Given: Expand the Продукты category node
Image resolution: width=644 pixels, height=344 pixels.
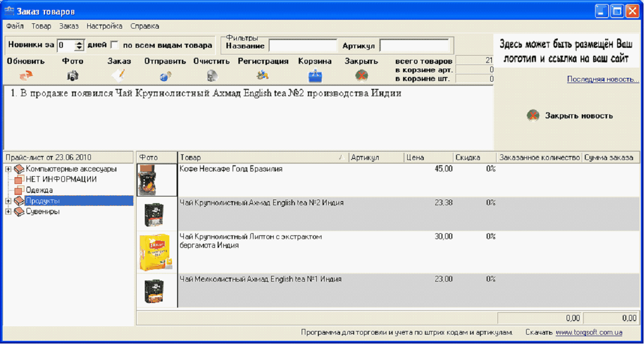Looking at the screenshot, I should pos(8,201).
